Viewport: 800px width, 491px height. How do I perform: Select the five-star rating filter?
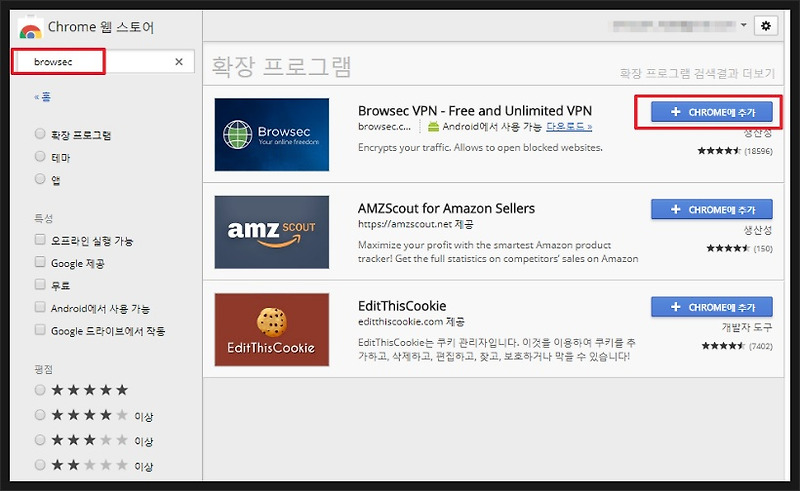[40, 390]
